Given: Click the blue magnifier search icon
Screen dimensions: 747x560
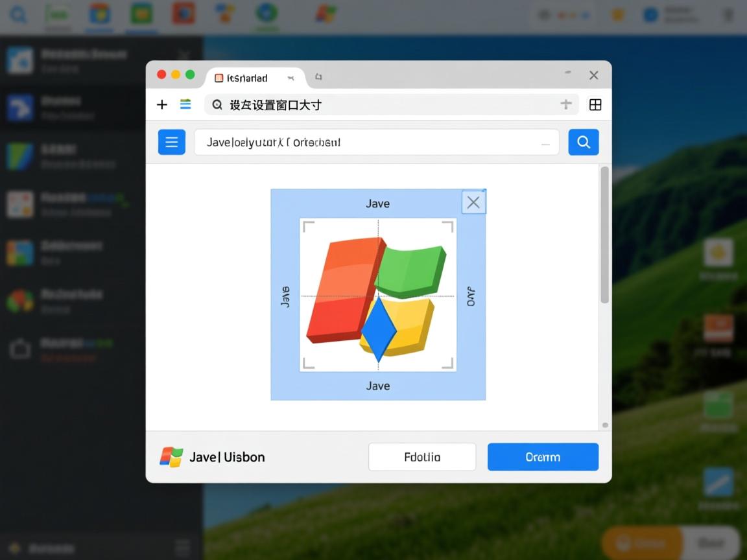Looking at the screenshot, I should pos(583,142).
